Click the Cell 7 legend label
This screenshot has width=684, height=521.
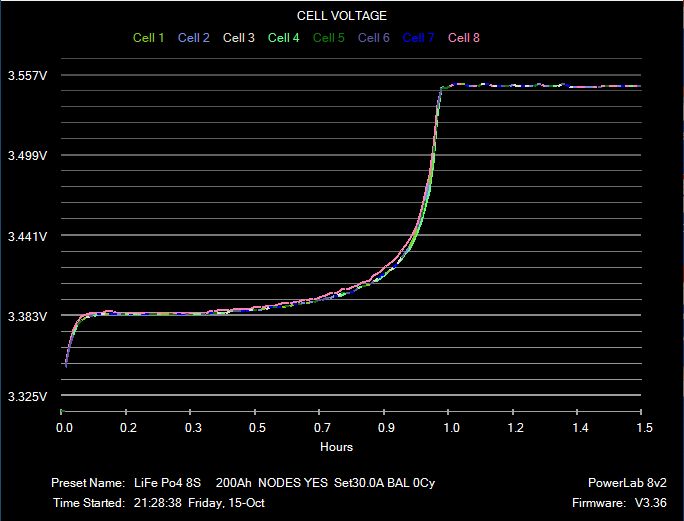[x=418, y=38]
